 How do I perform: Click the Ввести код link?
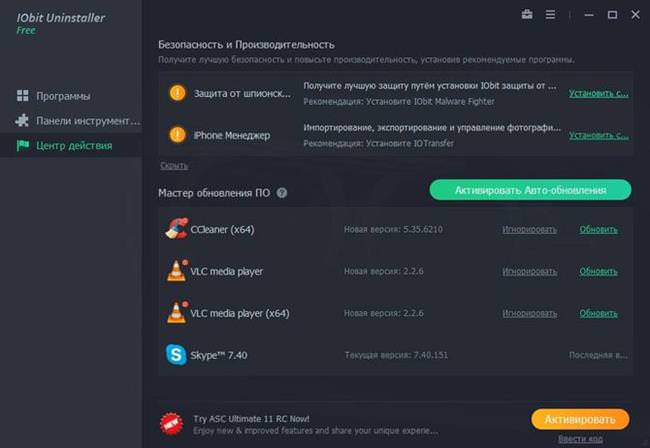point(580,439)
